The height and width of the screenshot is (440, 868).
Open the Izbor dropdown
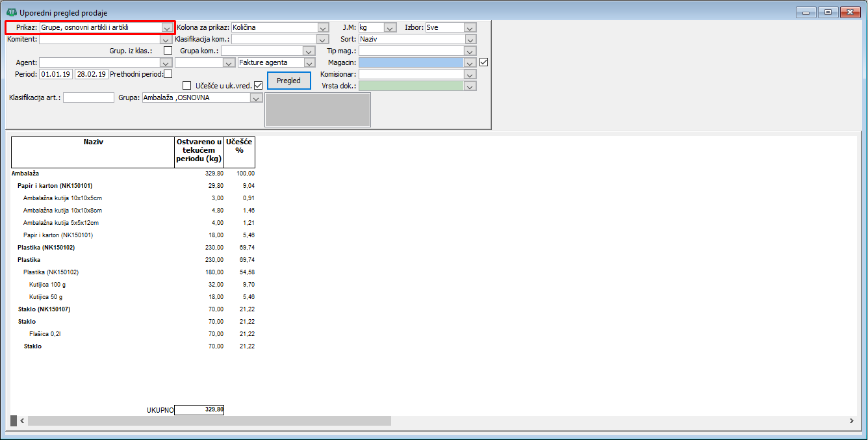470,28
